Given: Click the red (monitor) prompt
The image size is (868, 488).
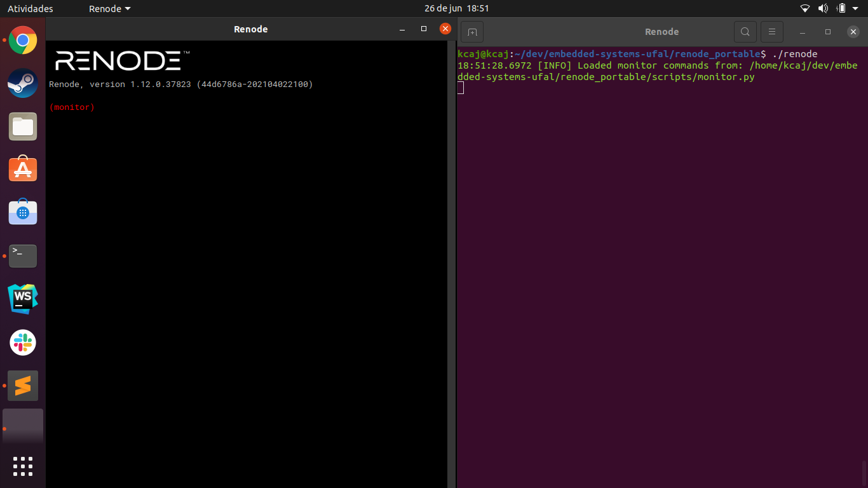Looking at the screenshot, I should (72, 107).
